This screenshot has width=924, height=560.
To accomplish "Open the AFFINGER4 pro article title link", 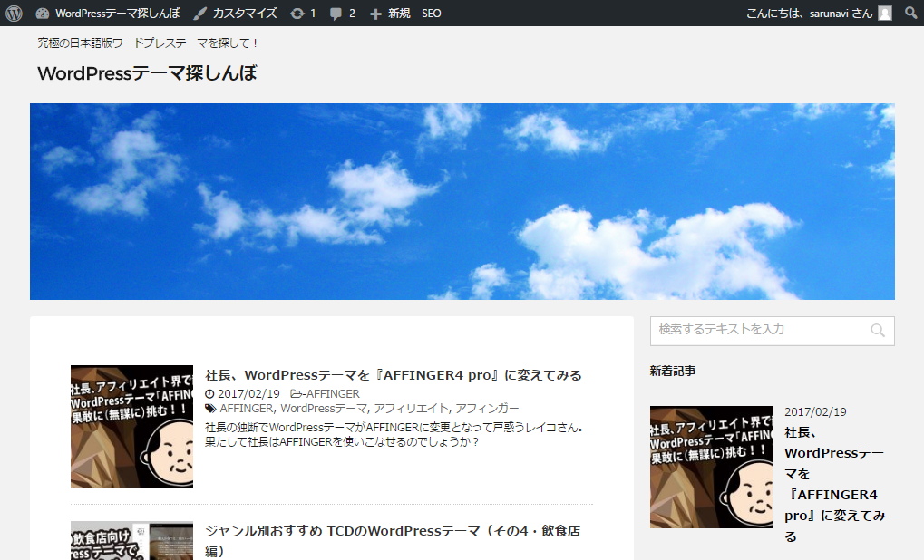I will (x=393, y=374).
